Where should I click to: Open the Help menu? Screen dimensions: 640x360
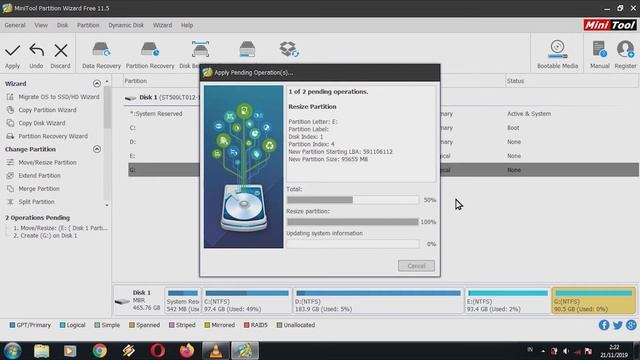[187, 25]
